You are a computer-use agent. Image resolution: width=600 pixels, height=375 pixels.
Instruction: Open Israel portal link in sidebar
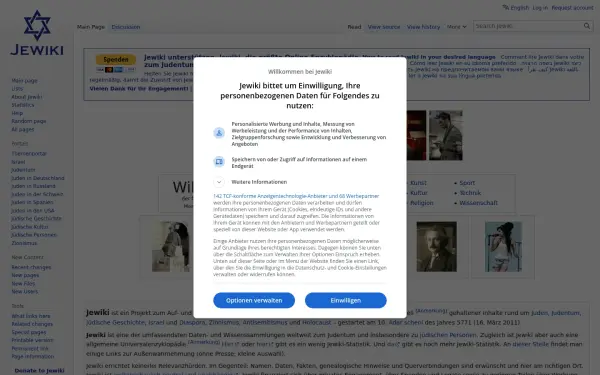(18, 162)
